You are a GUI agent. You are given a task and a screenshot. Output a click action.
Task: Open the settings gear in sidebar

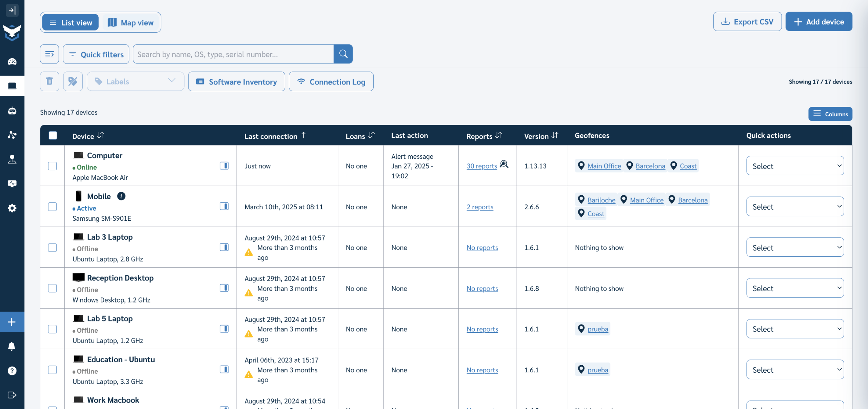12,208
